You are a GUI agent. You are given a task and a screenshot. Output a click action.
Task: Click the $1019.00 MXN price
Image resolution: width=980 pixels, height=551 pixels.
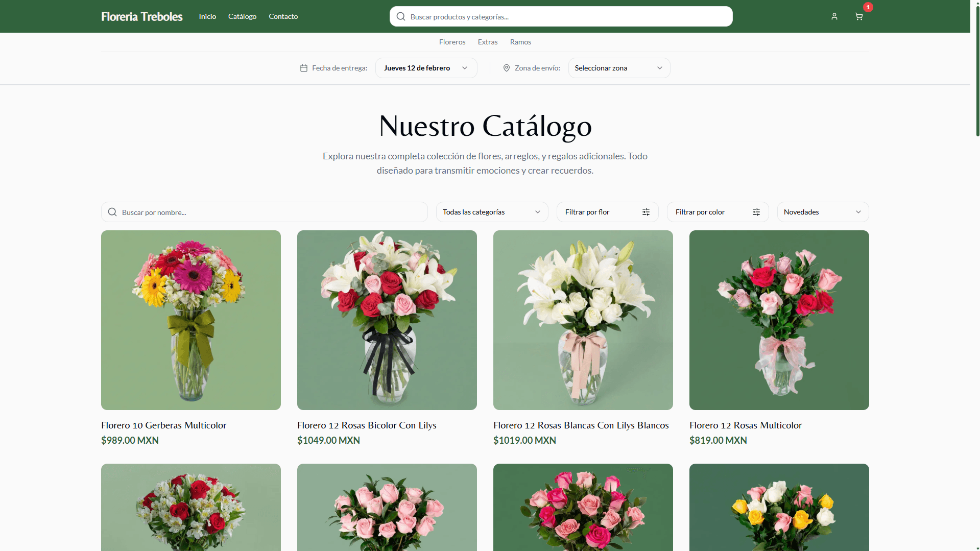tap(525, 440)
